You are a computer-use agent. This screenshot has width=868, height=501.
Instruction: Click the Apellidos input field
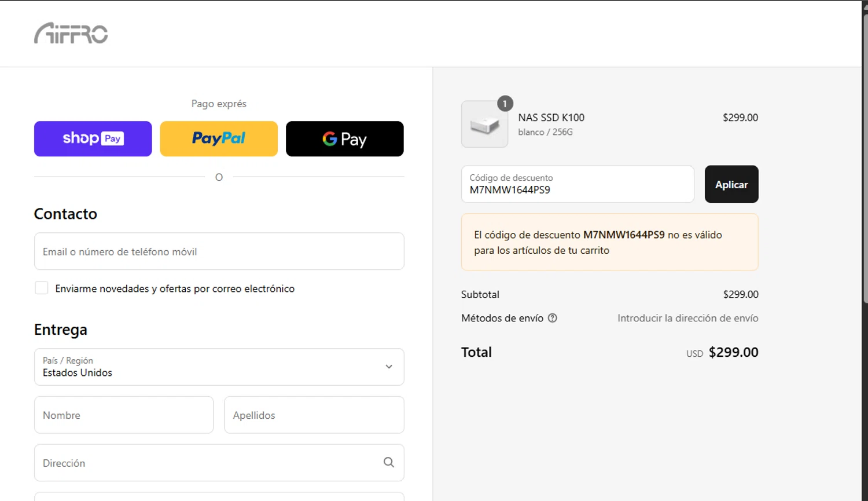(x=314, y=415)
